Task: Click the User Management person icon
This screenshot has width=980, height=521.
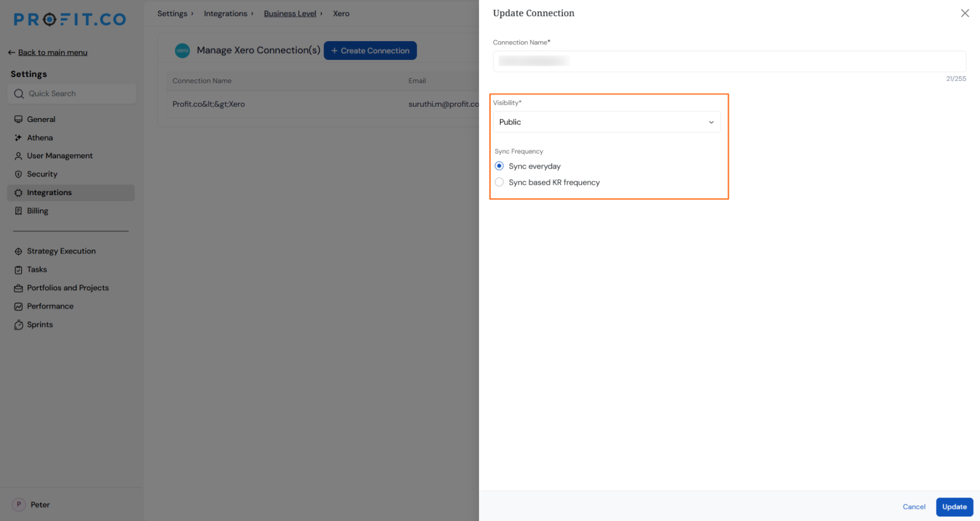Action: pyautogui.click(x=18, y=156)
